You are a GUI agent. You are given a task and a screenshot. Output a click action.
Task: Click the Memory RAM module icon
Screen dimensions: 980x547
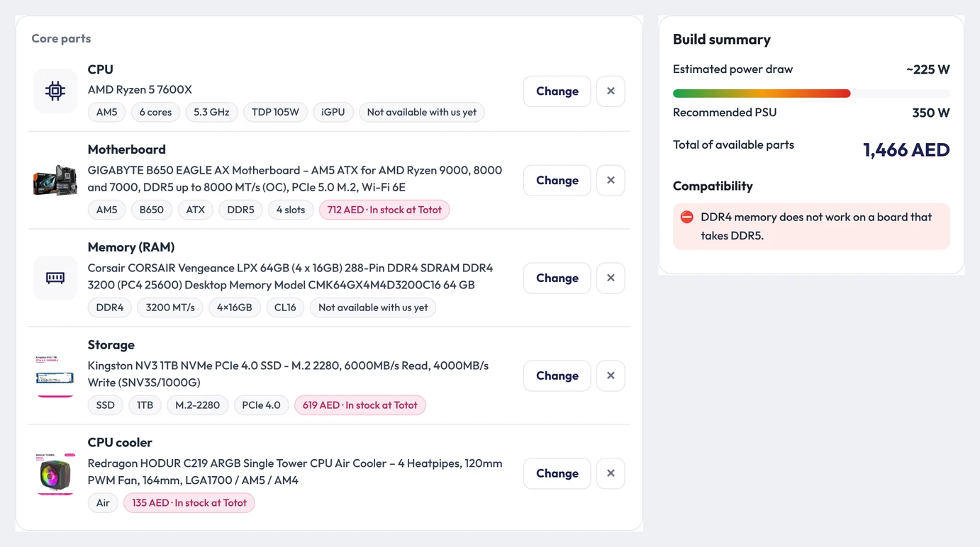coord(55,278)
